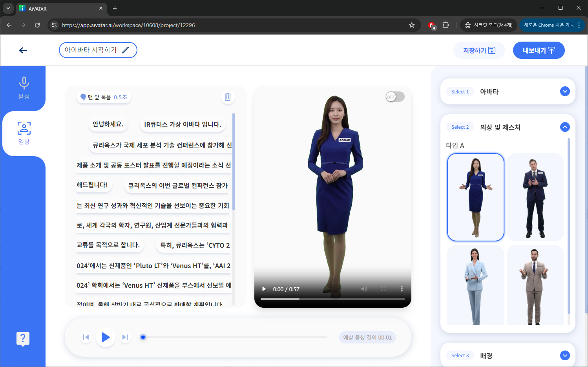Viewport: 588px width, 367px height.
Task: Click the Select 3 badge
Action: (460, 356)
